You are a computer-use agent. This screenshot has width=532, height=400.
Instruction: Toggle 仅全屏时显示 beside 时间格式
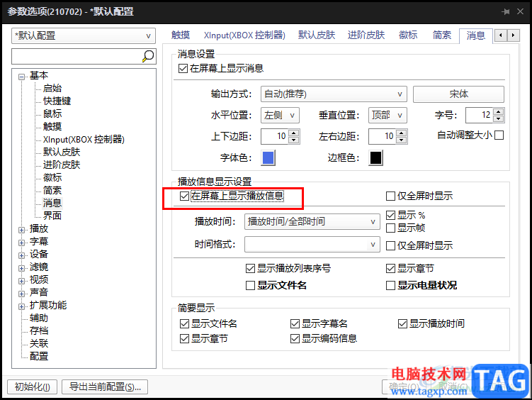tap(390, 245)
